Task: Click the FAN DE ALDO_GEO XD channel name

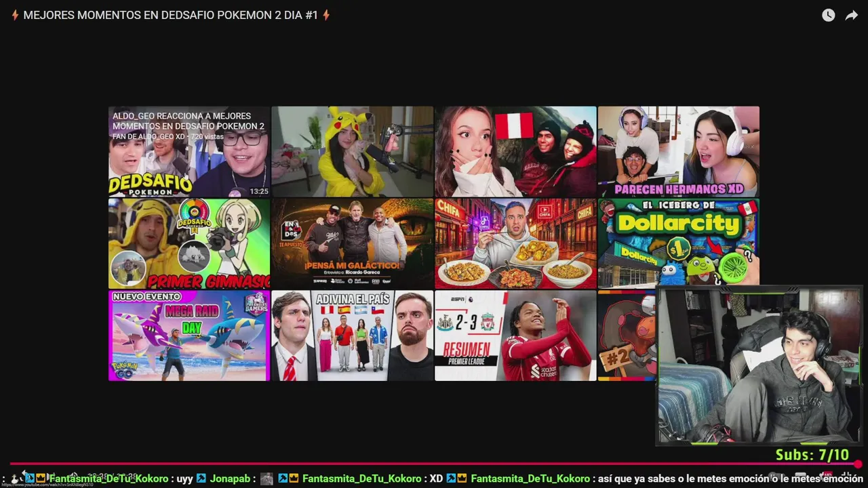Action: point(149,136)
